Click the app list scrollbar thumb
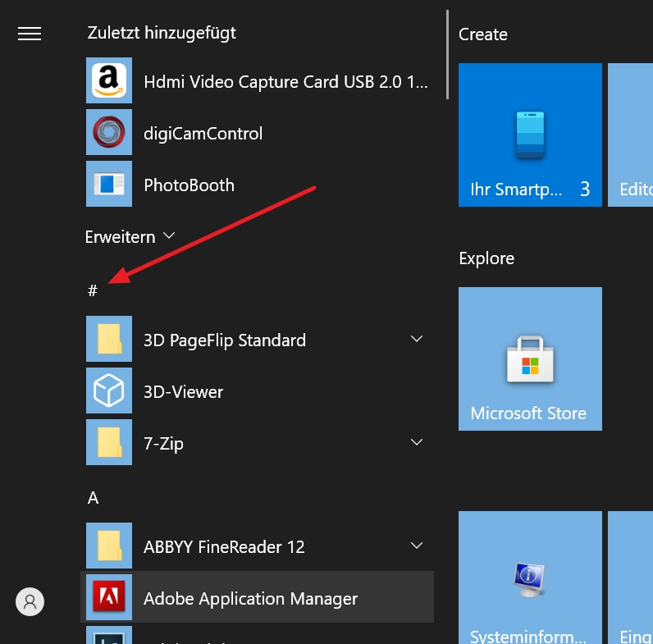The image size is (653, 644). pos(447,55)
